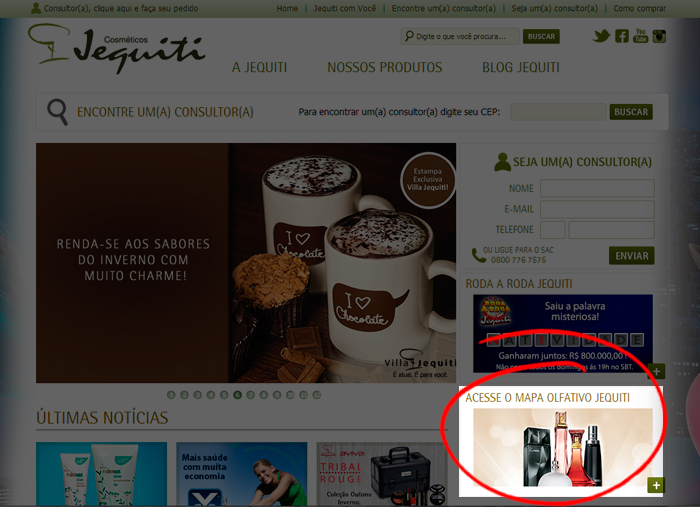Go to the Home link

(x=287, y=8)
